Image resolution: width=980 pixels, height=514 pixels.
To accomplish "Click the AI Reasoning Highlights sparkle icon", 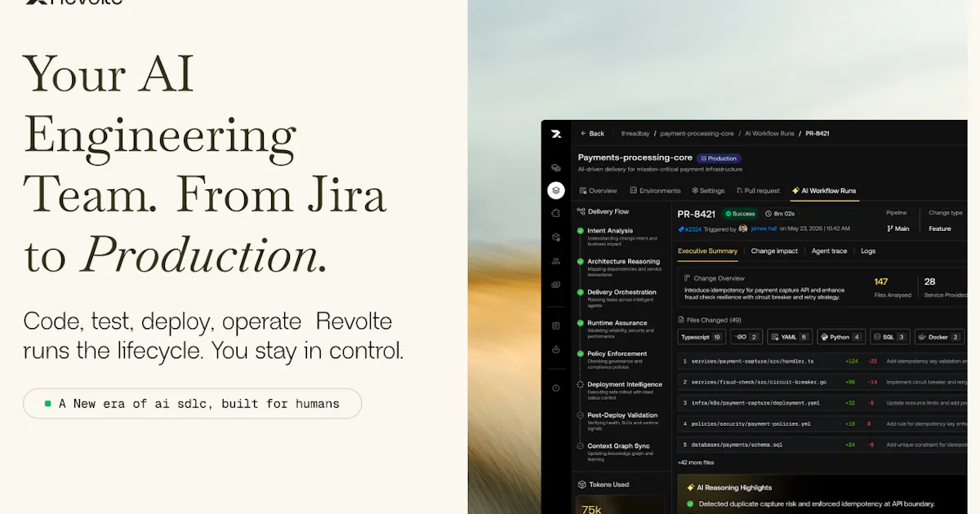I will click(689, 488).
